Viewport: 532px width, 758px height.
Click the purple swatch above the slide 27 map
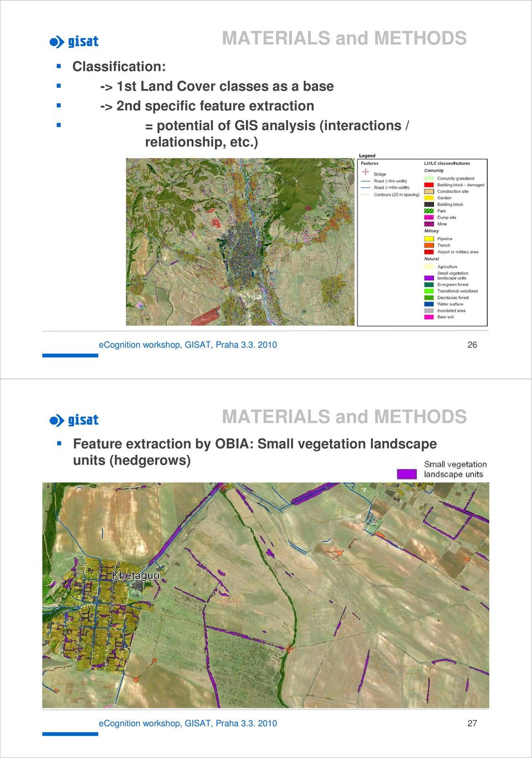(407, 474)
